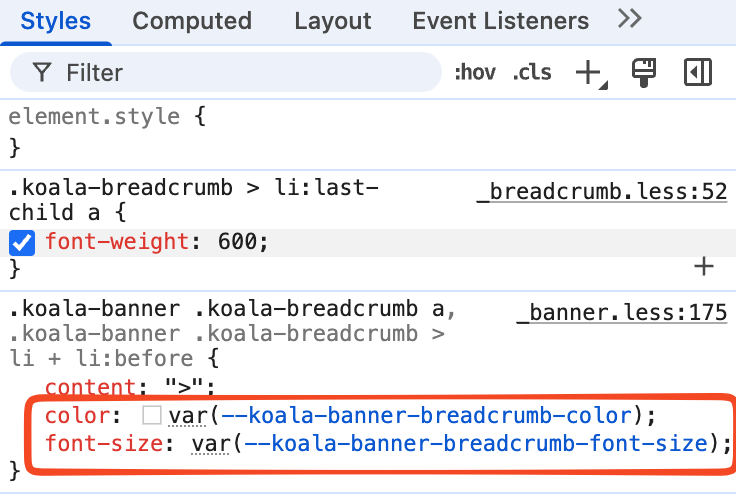Image resolution: width=736 pixels, height=496 pixels.
Task: Open the rendering emulation paintbrush icon
Action: (x=643, y=73)
